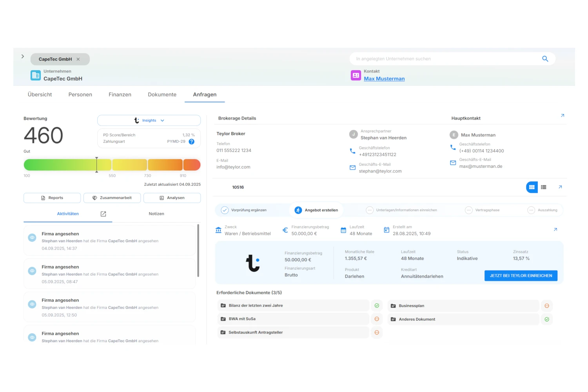Select the Vertragsphase step
The height and width of the screenshot is (392, 588).
tap(483, 210)
